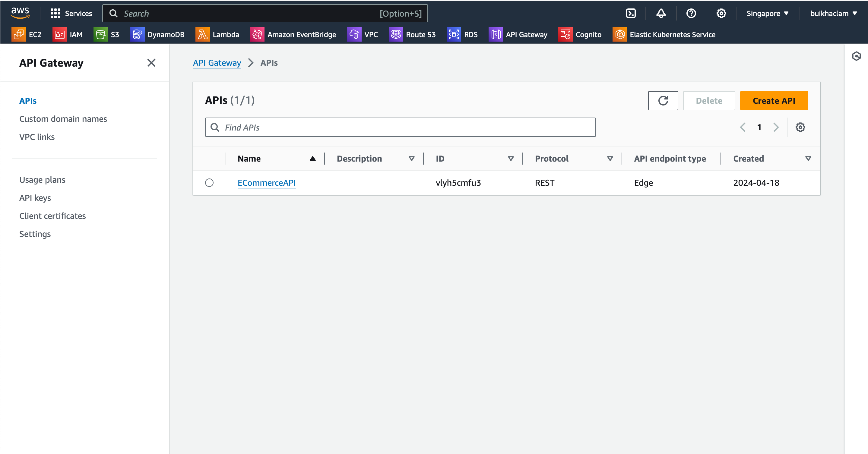This screenshot has width=868, height=454.
Task: Refresh the APIs list
Action: [663, 101]
